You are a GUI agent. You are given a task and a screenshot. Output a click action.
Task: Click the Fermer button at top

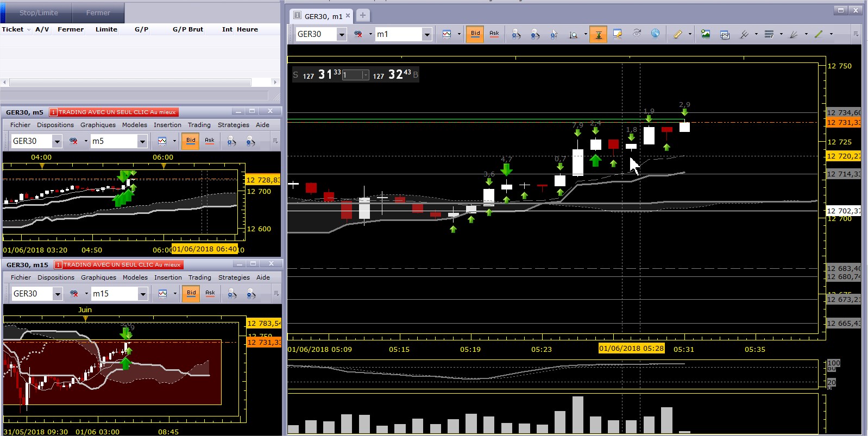pos(98,12)
